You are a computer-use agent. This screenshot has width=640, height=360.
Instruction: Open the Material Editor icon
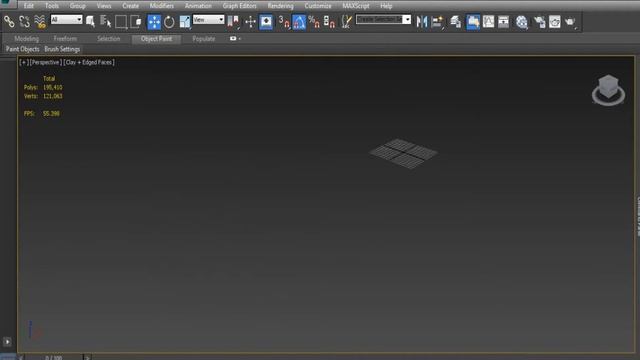pos(521,22)
